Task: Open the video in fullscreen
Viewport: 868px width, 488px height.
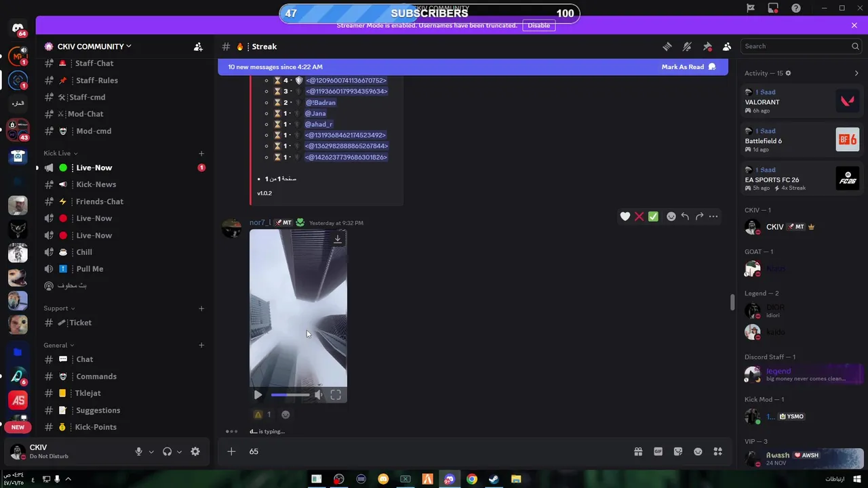Action: [336, 395]
